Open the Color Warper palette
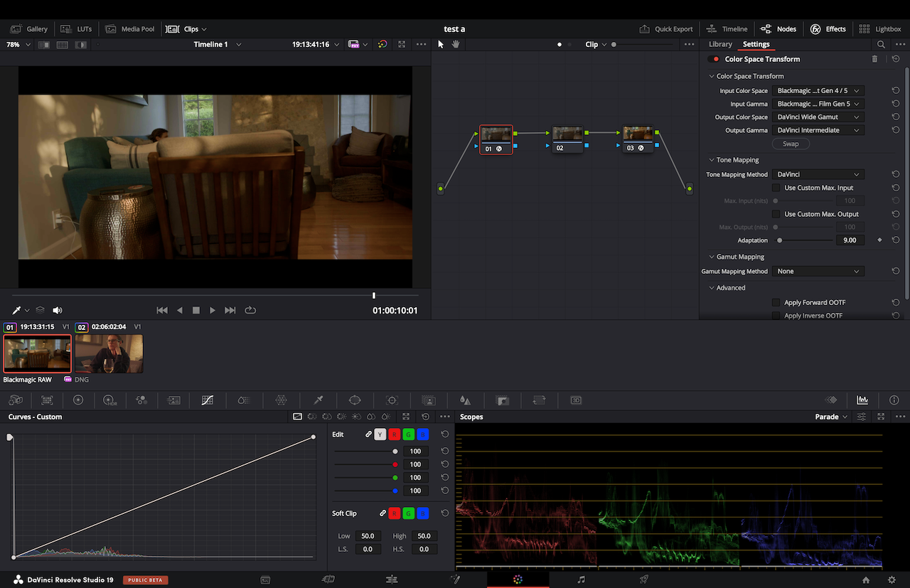The width and height of the screenshot is (910, 588). point(281,400)
